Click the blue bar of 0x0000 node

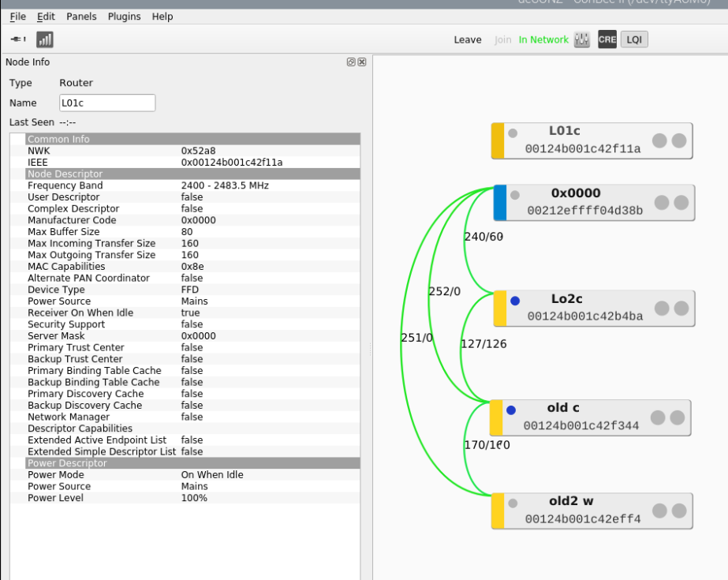click(x=500, y=203)
